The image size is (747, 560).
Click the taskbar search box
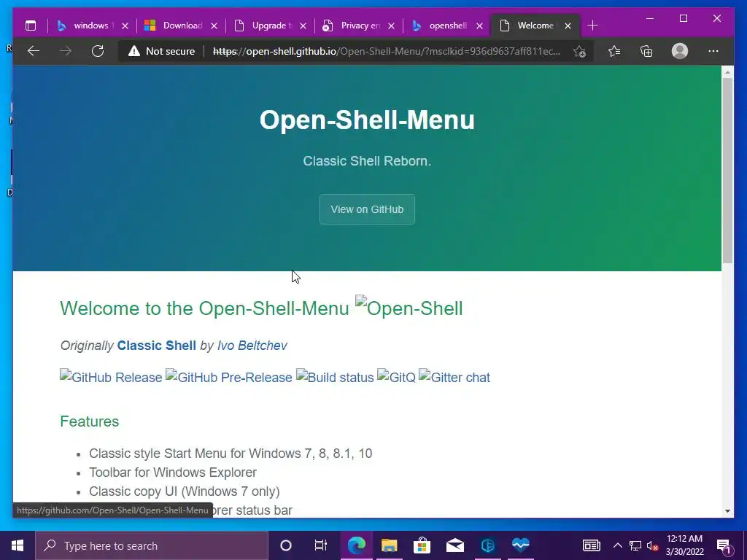152,545
